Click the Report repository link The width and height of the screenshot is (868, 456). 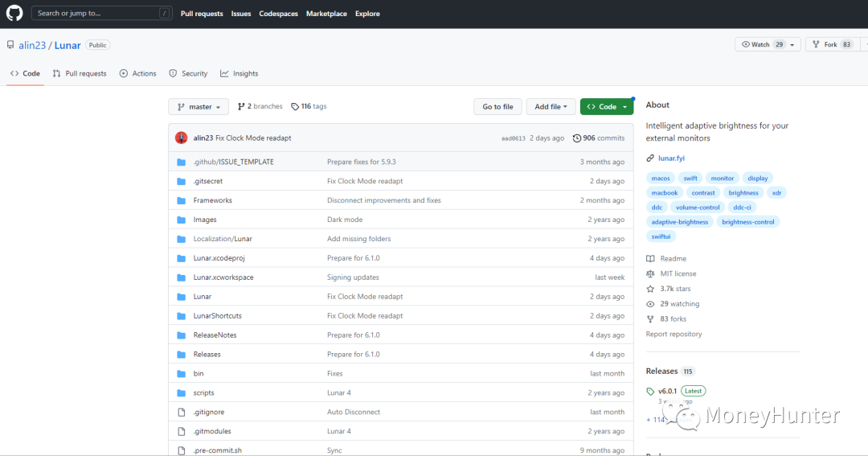point(674,334)
